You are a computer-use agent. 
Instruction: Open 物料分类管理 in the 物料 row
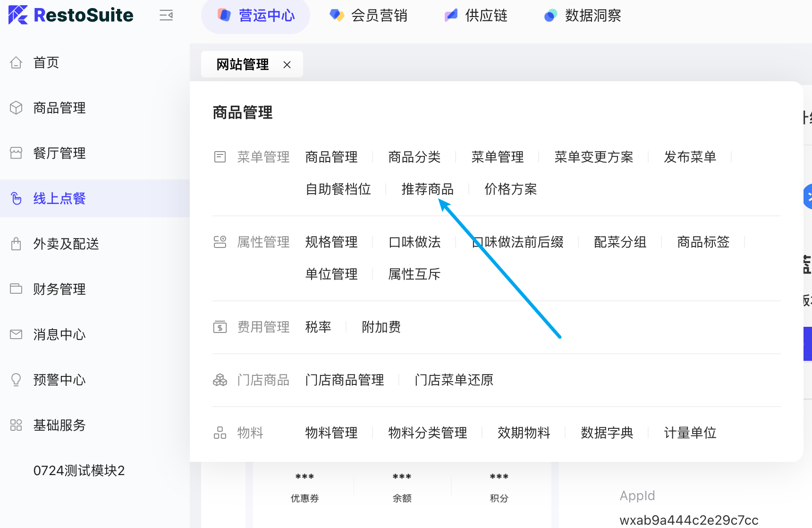[427, 433]
